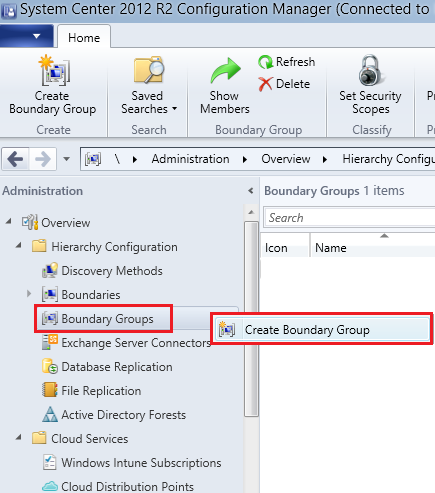Select Discovery Methods in the tree

(112, 271)
